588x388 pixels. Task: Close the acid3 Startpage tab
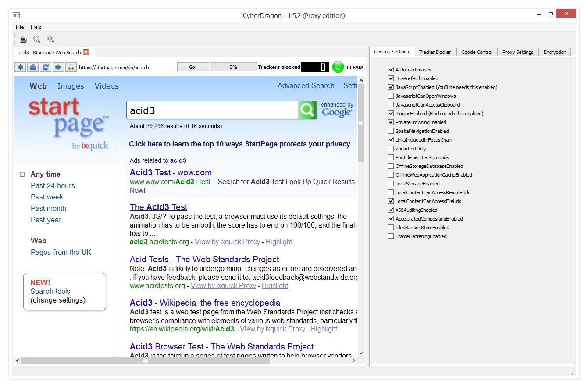(86, 52)
